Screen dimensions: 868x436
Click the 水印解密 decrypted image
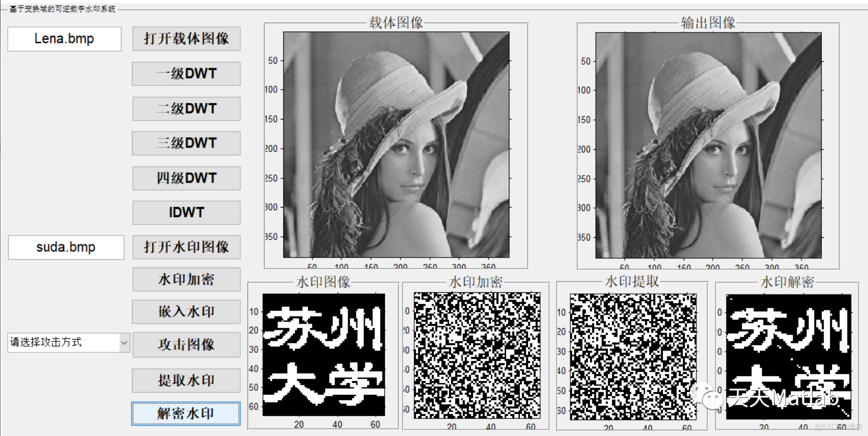[789, 357]
